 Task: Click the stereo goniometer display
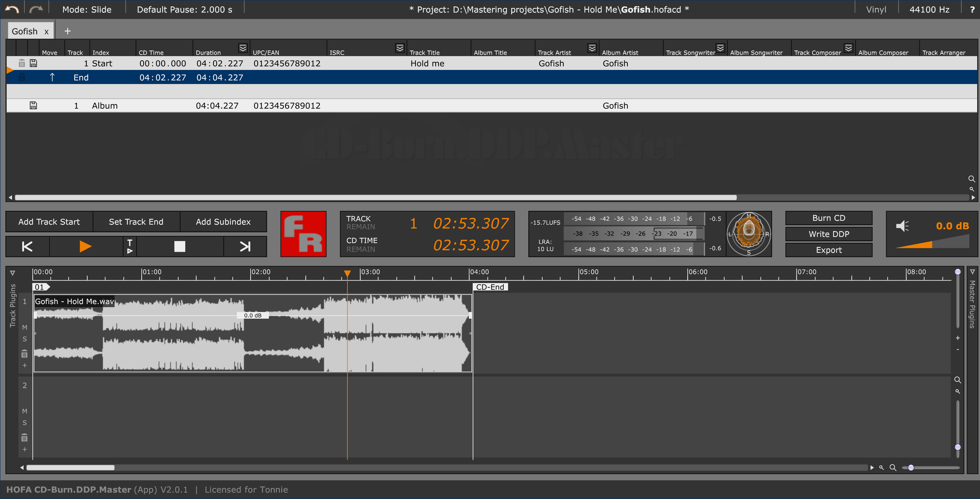[749, 234]
